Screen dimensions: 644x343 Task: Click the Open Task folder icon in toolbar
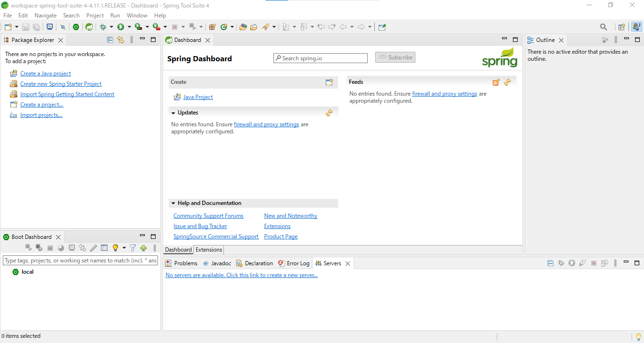click(254, 27)
